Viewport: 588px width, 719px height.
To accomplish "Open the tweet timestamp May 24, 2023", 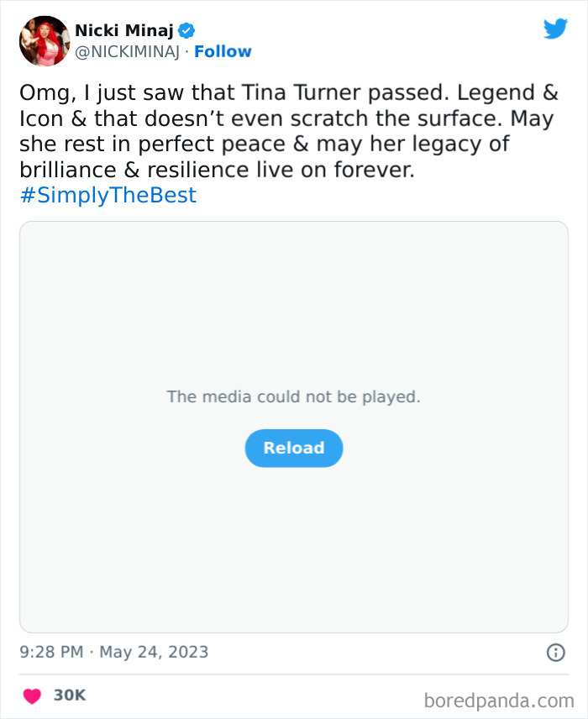I will coord(113,651).
